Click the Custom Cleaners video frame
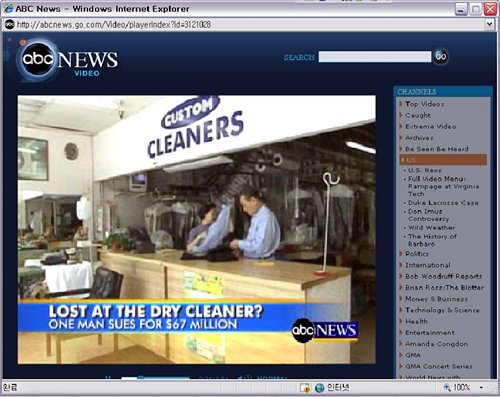Image resolution: width=500 pixels, height=397 pixels. pos(197,230)
